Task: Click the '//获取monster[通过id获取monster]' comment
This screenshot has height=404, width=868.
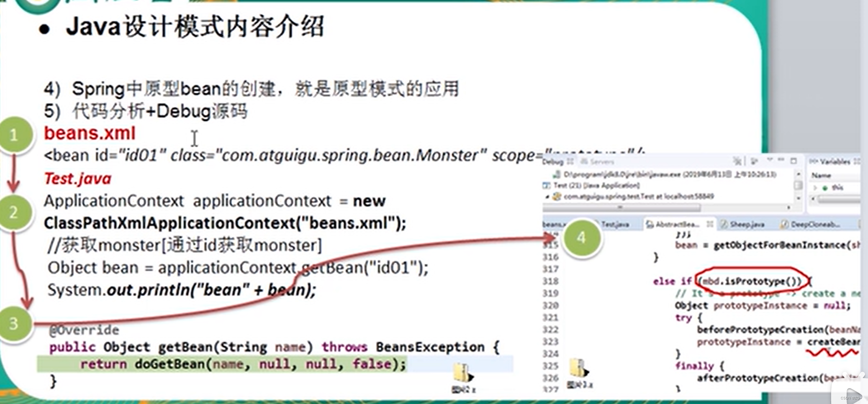Action: point(185,245)
